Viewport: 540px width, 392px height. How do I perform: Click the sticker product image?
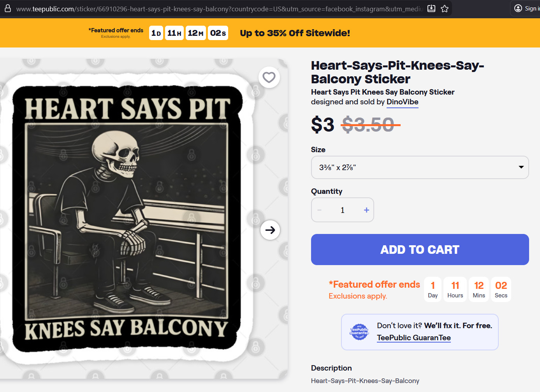(x=127, y=218)
